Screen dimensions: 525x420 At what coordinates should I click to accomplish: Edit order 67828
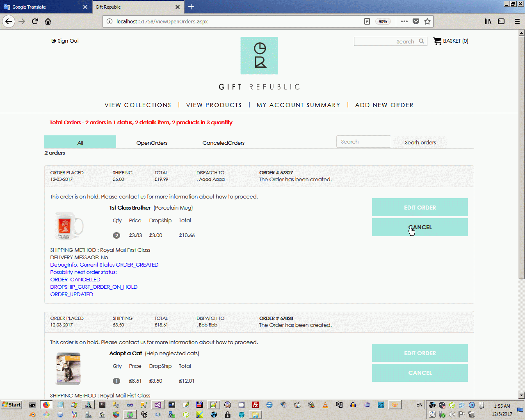[420, 353]
